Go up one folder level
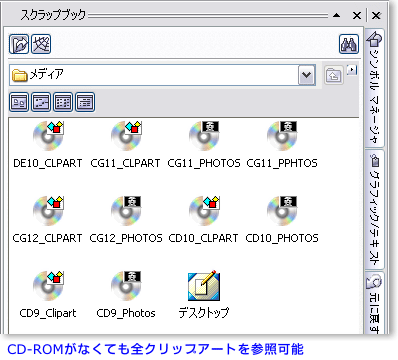This screenshot has height=360, width=398. coord(334,75)
